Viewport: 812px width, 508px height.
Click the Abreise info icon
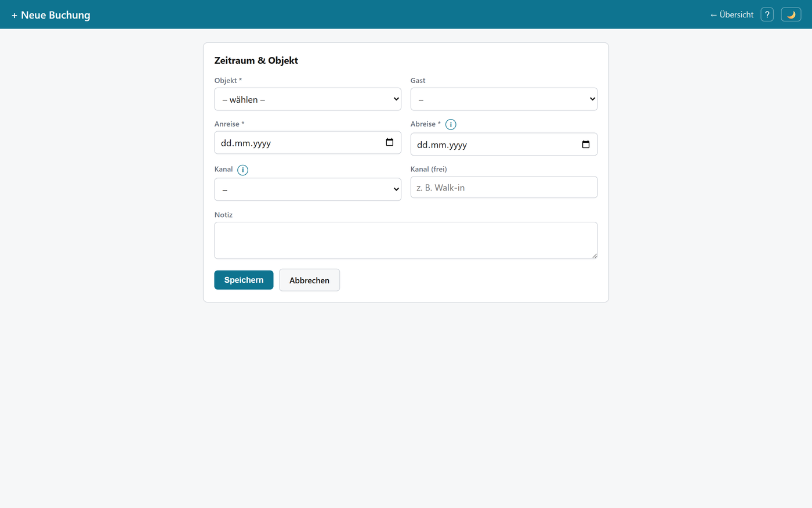click(451, 124)
